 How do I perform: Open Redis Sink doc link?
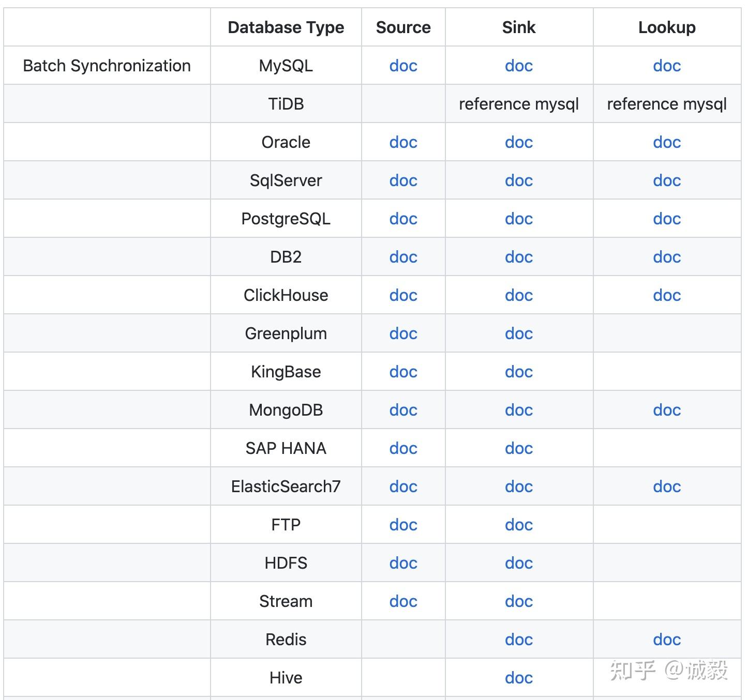click(x=519, y=640)
